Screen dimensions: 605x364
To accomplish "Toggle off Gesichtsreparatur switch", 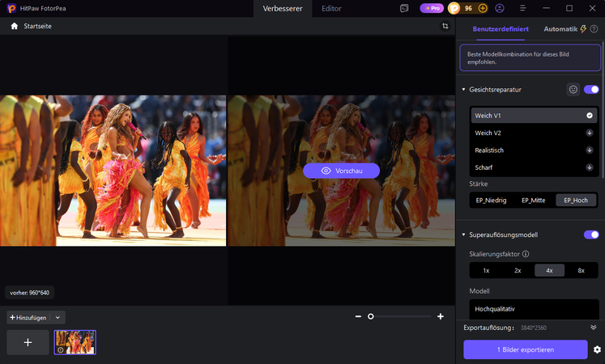I will [x=591, y=89].
